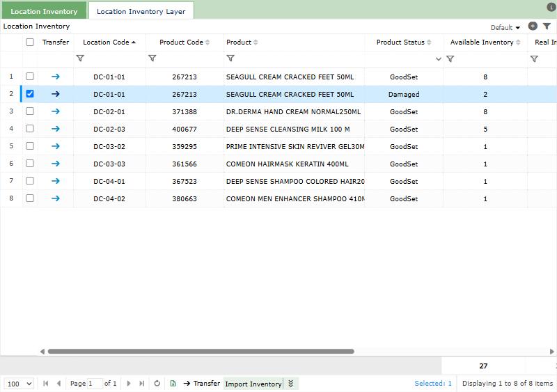Click the horizontal scrollbar thumb
This screenshot has height=392, width=557.
tap(201, 351)
